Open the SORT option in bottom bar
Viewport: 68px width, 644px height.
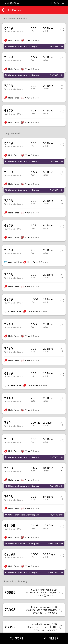click(17, 638)
